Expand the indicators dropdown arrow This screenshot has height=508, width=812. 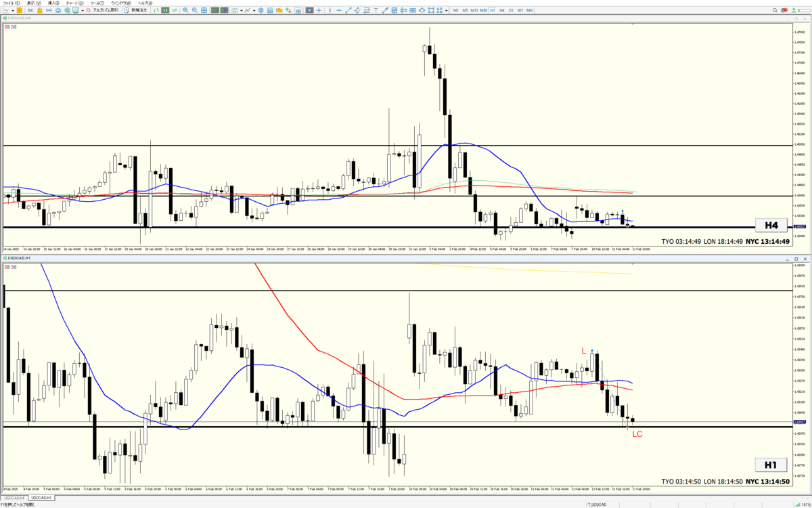click(242, 10)
